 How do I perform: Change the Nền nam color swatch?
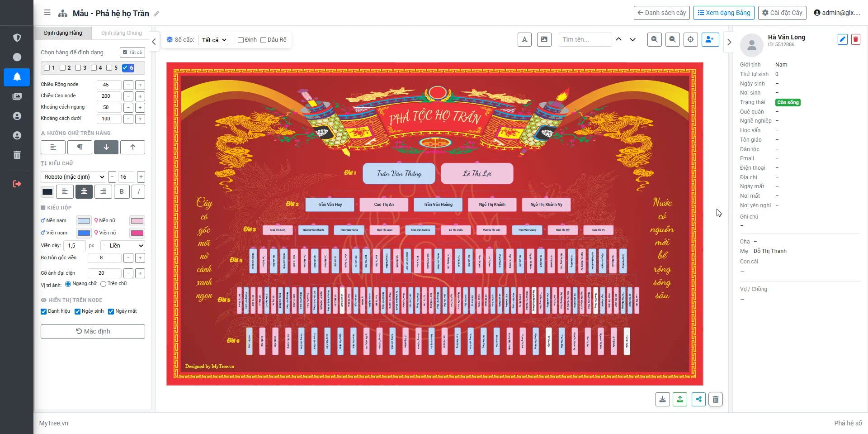coord(84,221)
